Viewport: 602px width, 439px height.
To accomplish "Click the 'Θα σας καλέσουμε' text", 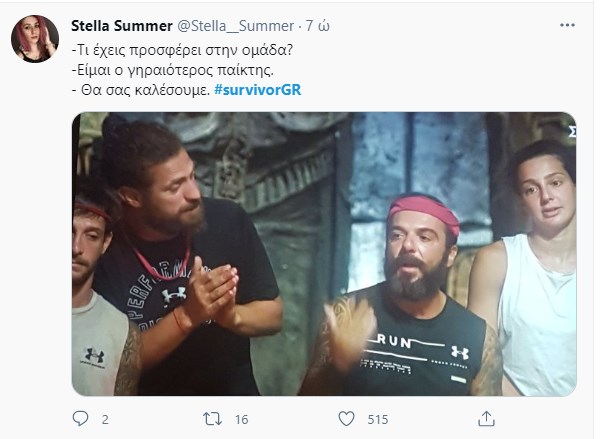I will pos(140,90).
